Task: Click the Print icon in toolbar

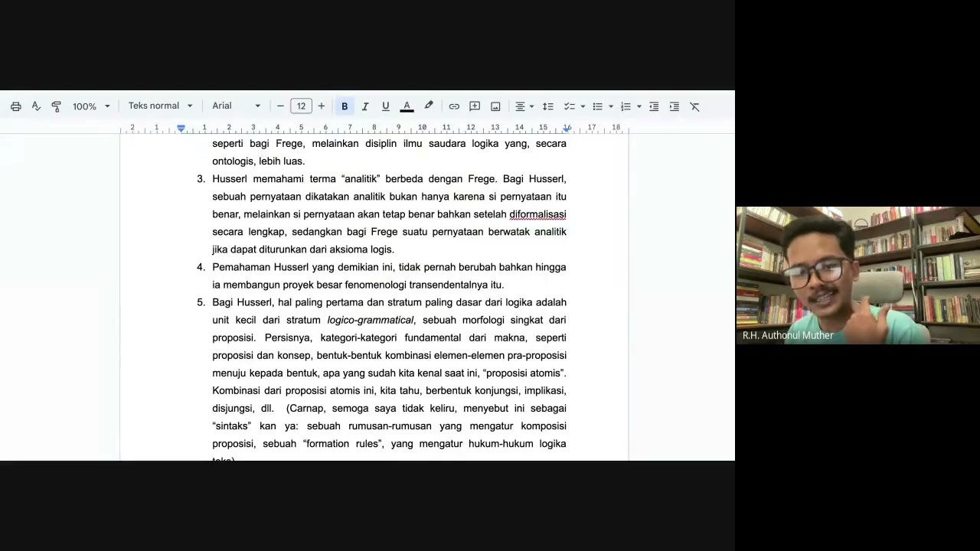Action: 15,106
